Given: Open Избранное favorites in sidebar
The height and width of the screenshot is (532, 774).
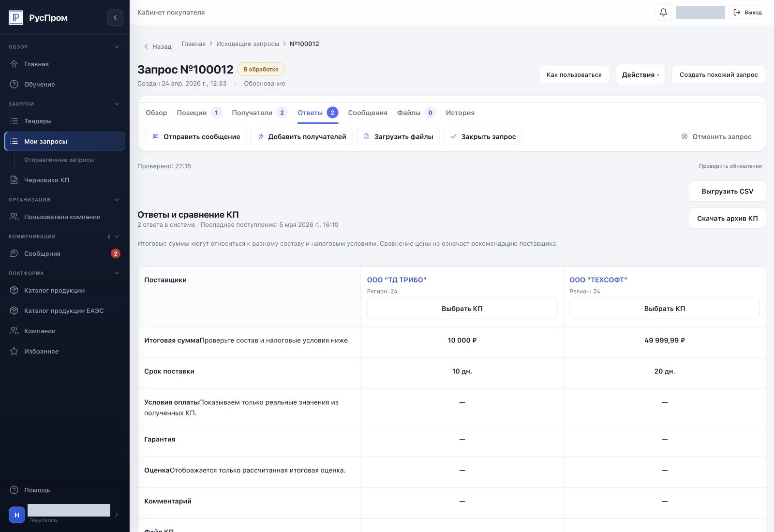Looking at the screenshot, I should [x=65, y=351].
